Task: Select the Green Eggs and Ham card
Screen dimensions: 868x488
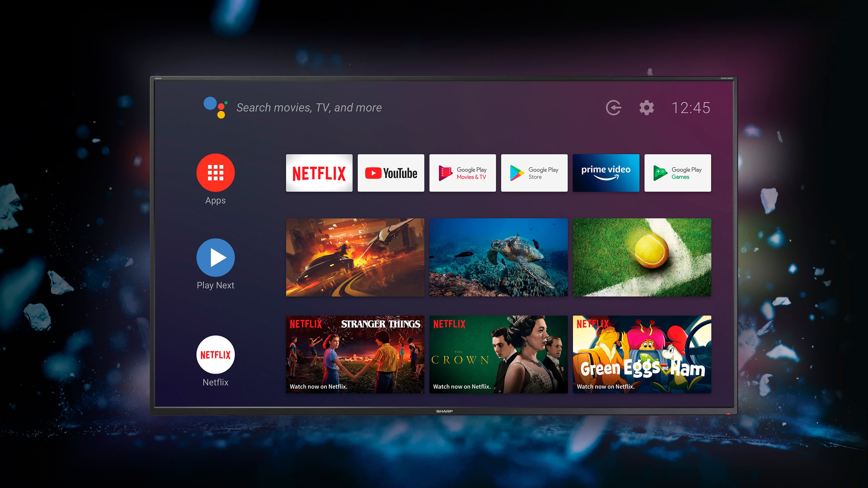Action: pos(642,354)
